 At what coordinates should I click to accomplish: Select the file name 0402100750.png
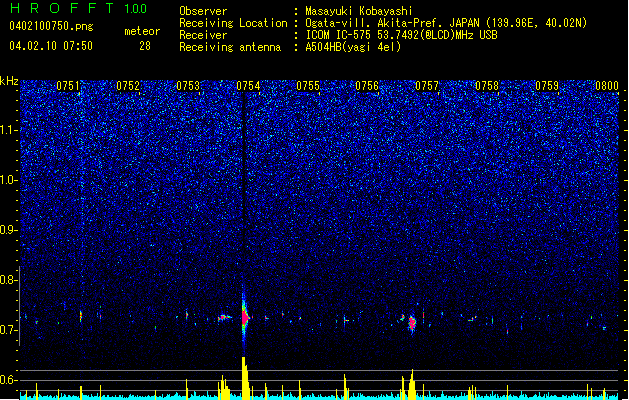[51, 26]
